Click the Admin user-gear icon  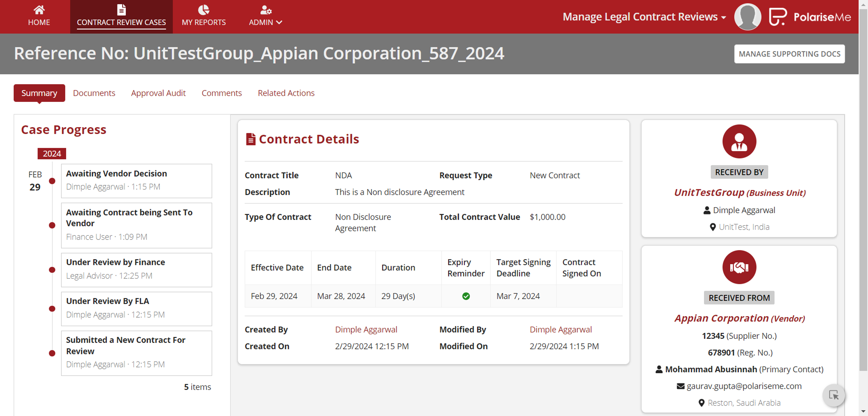[x=266, y=10]
